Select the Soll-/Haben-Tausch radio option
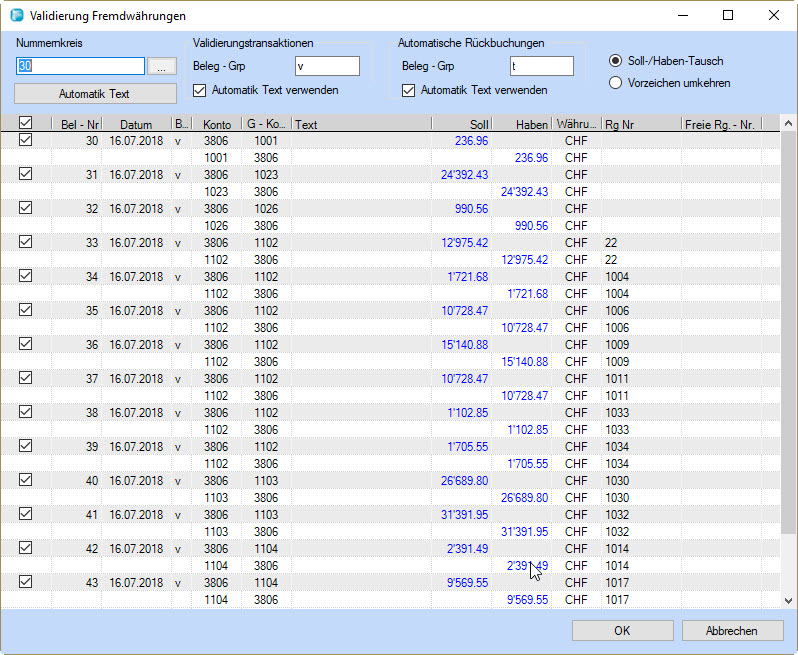Image resolution: width=798 pixels, height=655 pixels. tap(616, 61)
